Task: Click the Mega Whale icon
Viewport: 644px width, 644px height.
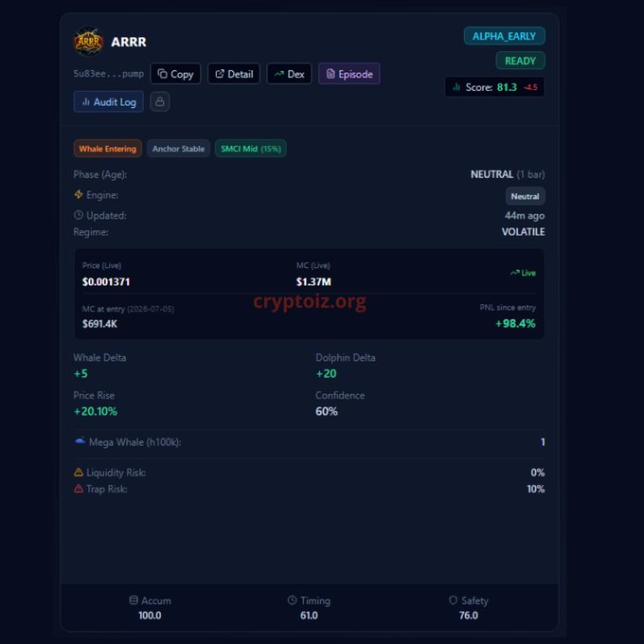Action: 80,441
